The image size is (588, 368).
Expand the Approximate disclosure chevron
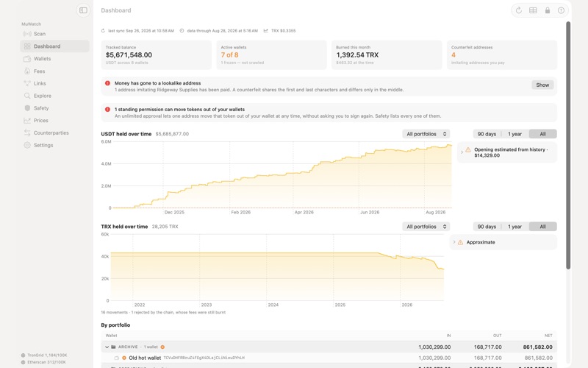pyautogui.click(x=454, y=242)
